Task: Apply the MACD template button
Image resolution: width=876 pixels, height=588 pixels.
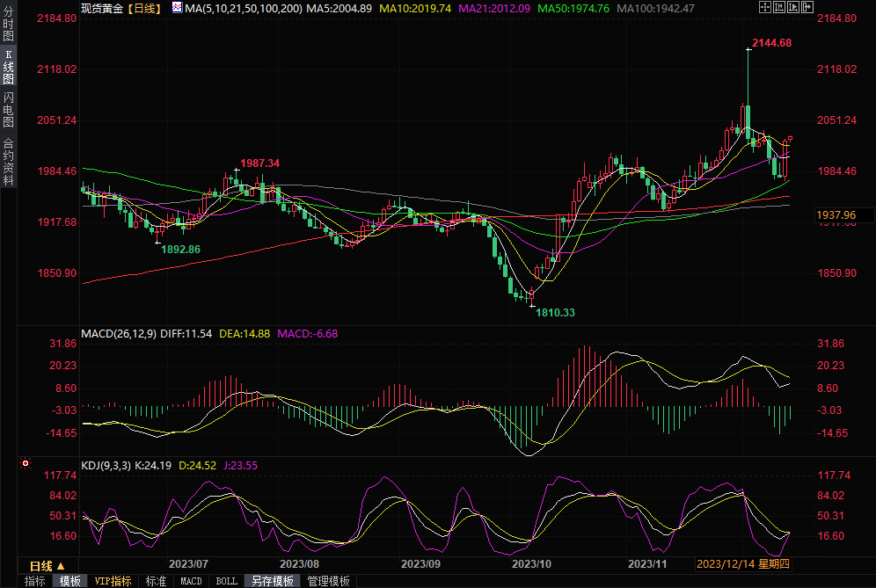Action: tap(191, 581)
